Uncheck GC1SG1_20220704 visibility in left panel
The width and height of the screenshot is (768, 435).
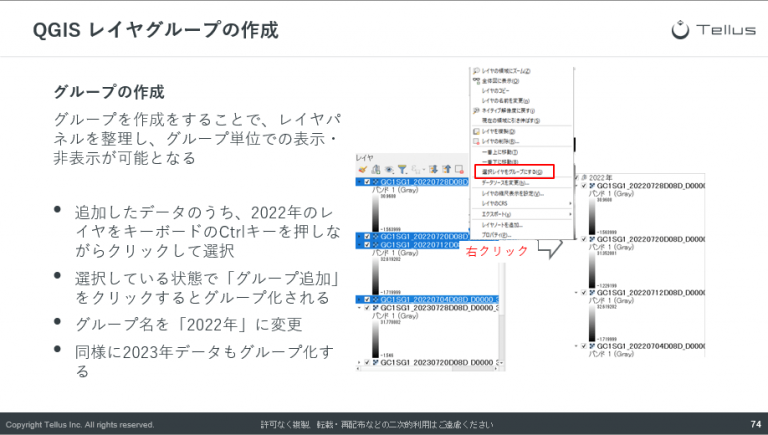coord(367,299)
